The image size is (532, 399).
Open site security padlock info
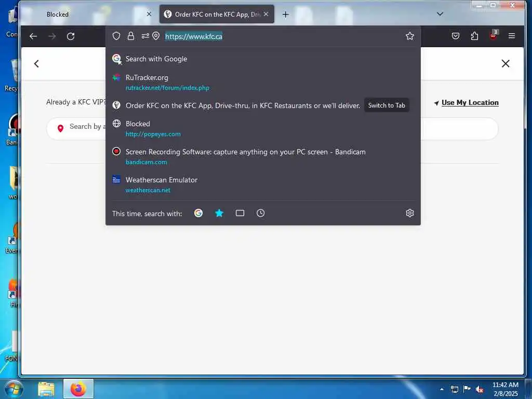[x=131, y=36]
